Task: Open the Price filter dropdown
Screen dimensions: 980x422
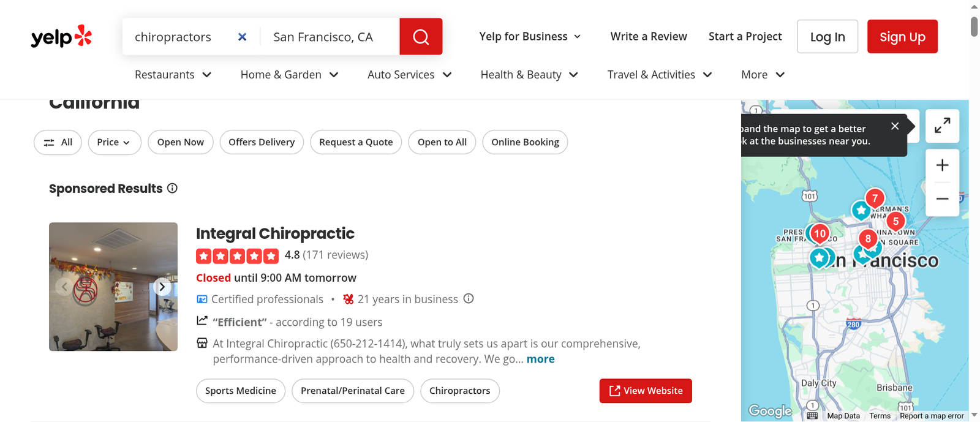Action: (x=115, y=142)
